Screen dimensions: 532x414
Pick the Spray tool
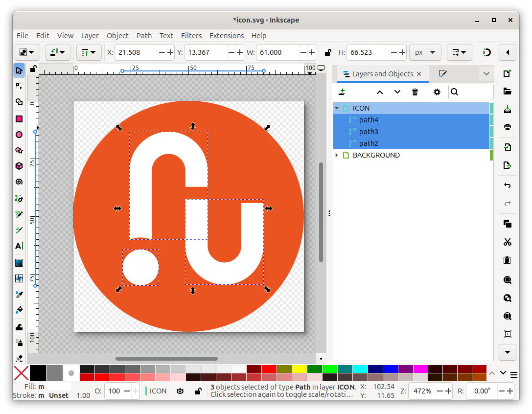coord(19,343)
